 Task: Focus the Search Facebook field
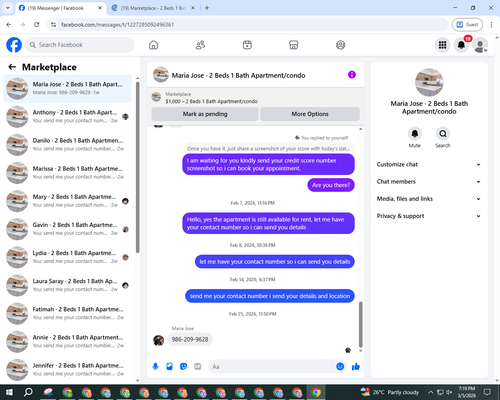(x=80, y=45)
